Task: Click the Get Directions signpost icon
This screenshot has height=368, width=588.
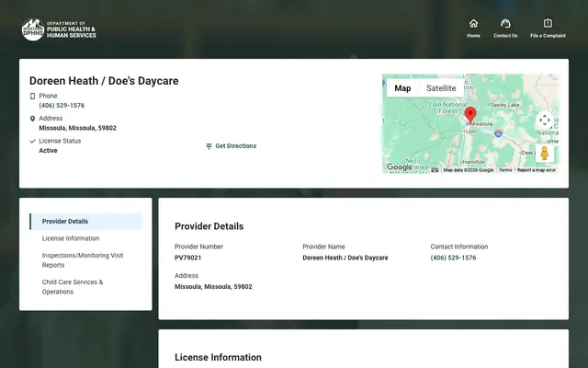Action: (209, 146)
